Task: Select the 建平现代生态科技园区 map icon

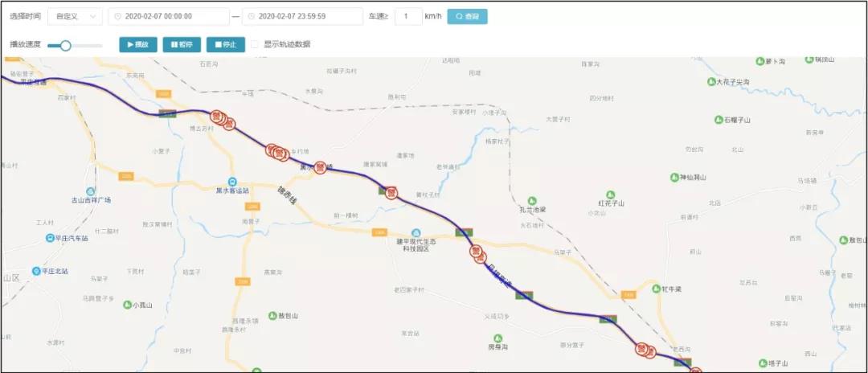Action: point(416,233)
